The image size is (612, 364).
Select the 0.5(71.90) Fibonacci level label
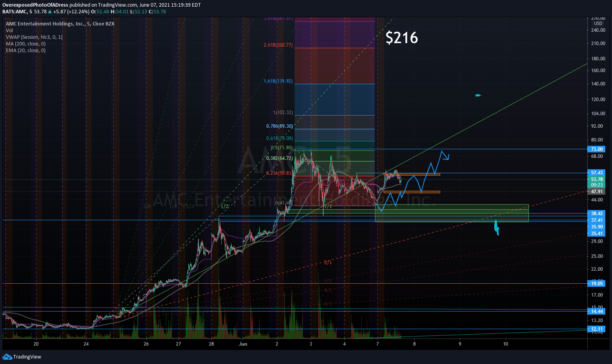tap(282, 148)
